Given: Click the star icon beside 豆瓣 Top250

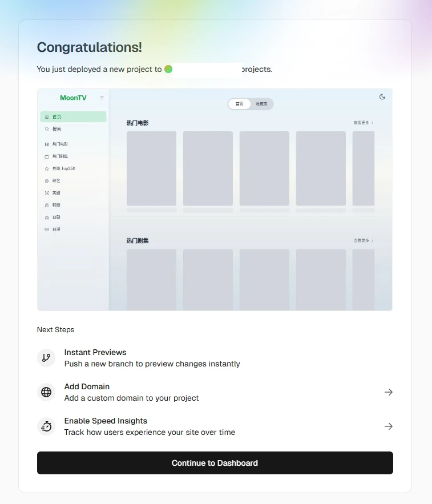Looking at the screenshot, I should coord(47,168).
